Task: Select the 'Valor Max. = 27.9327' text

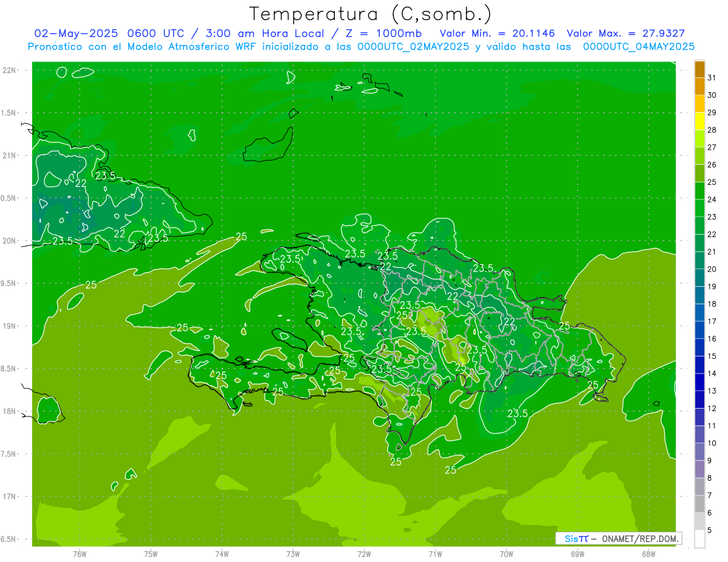Action: (x=625, y=33)
